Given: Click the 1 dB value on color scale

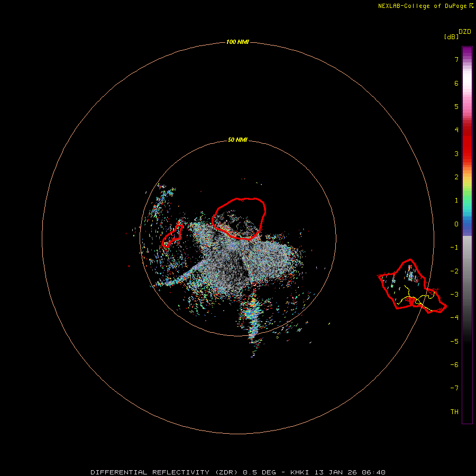Looking at the screenshot, I should click(x=456, y=200).
